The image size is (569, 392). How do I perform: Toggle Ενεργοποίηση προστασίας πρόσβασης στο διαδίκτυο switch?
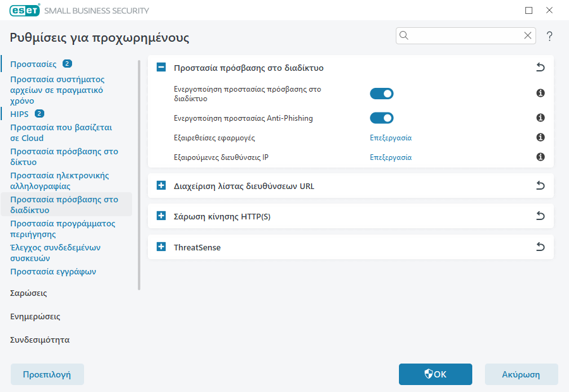(x=381, y=94)
